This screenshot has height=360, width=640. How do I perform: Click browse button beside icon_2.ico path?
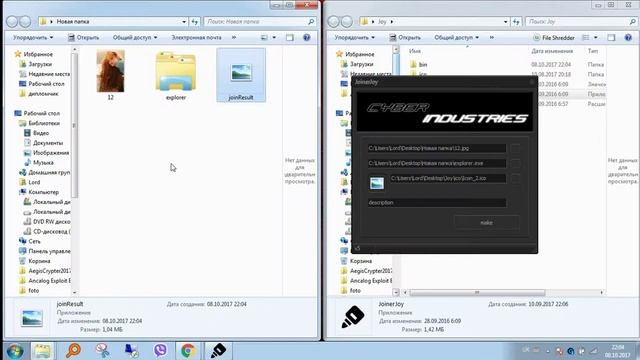tap(516, 178)
